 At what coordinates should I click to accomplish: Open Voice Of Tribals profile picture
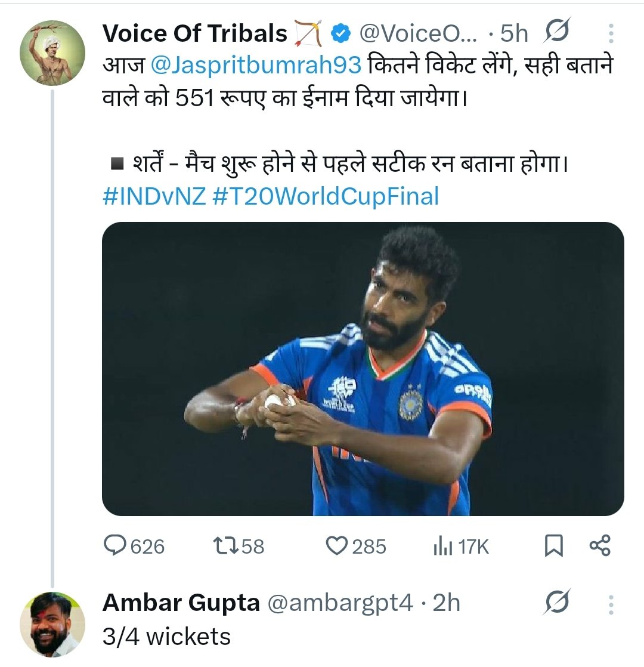coord(52,53)
